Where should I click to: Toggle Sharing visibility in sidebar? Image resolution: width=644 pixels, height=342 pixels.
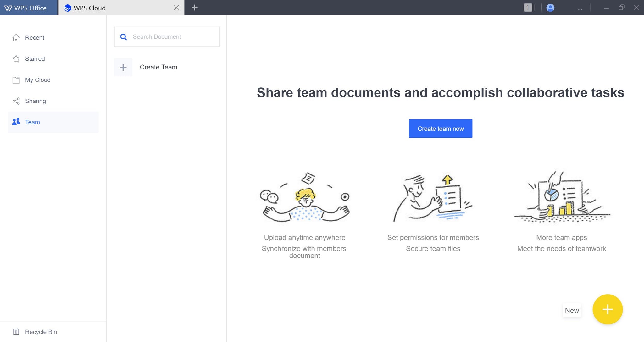pos(36,101)
